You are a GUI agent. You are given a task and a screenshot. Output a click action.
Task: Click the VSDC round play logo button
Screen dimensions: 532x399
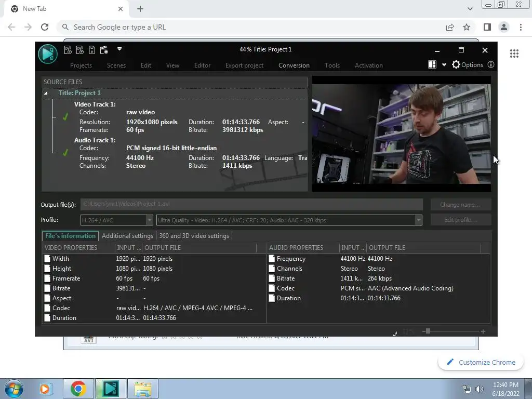click(47, 54)
